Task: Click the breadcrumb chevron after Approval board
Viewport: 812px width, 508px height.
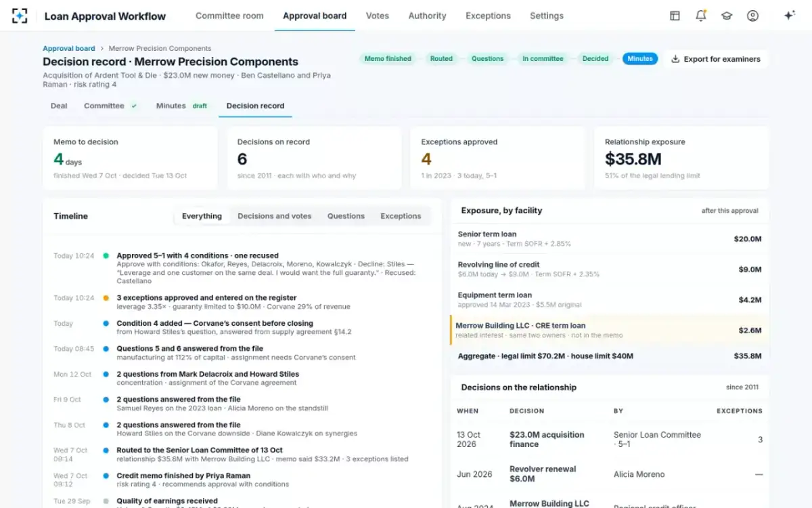Action: pos(101,49)
